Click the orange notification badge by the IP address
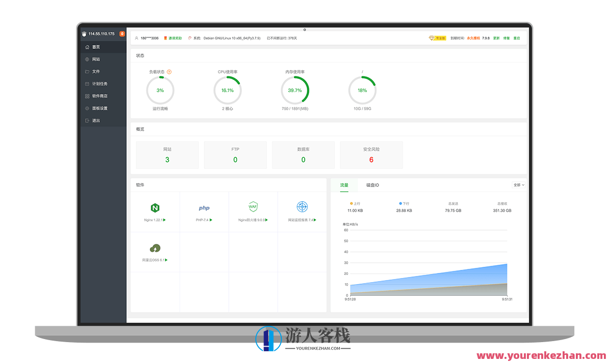Image resolution: width=609 pixels, height=364 pixels. click(x=122, y=34)
